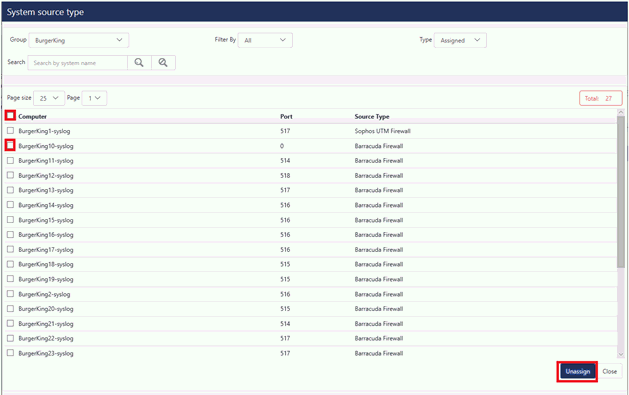Click the BurgerKing2-syslog computer name

click(x=44, y=294)
